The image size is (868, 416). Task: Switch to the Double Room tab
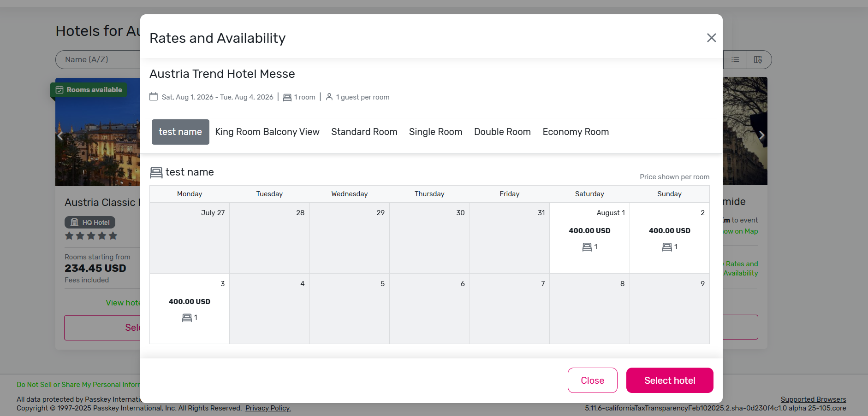tap(502, 132)
